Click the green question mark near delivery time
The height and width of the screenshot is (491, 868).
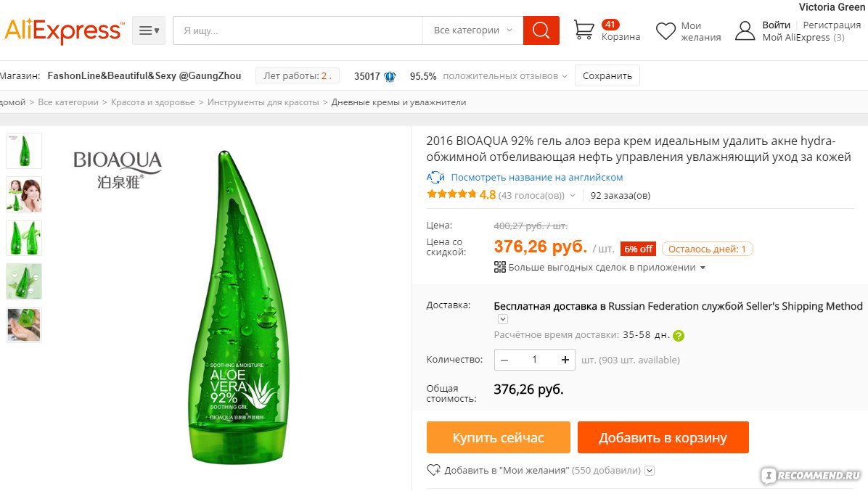(679, 336)
